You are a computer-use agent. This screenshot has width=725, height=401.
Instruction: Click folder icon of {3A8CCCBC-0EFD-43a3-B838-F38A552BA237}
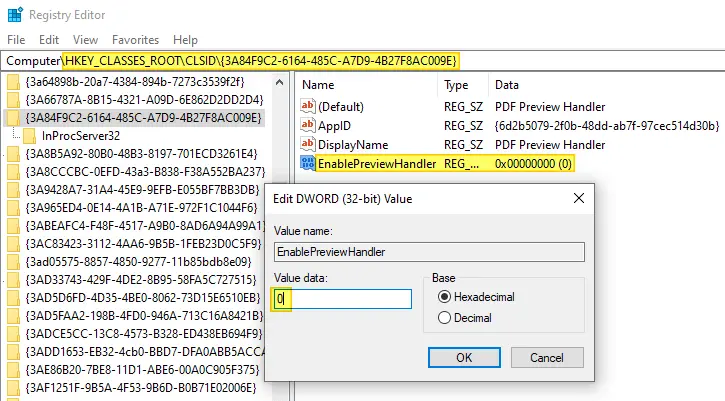13,172
